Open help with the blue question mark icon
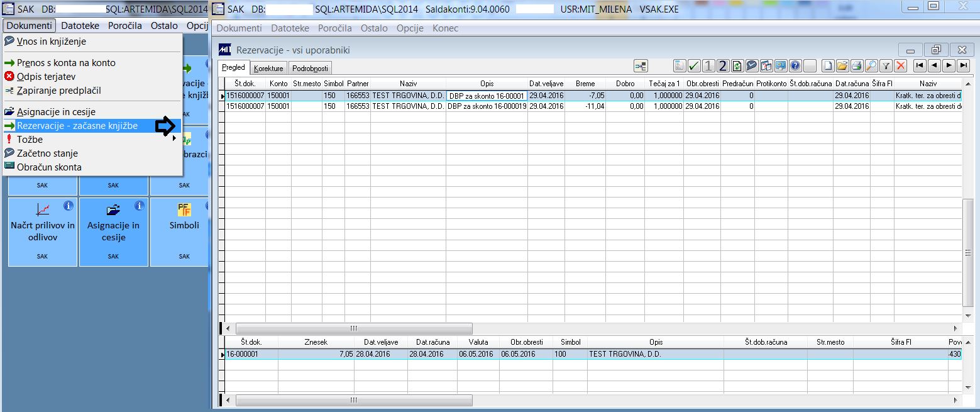This screenshot has height=412, width=980. [x=795, y=66]
